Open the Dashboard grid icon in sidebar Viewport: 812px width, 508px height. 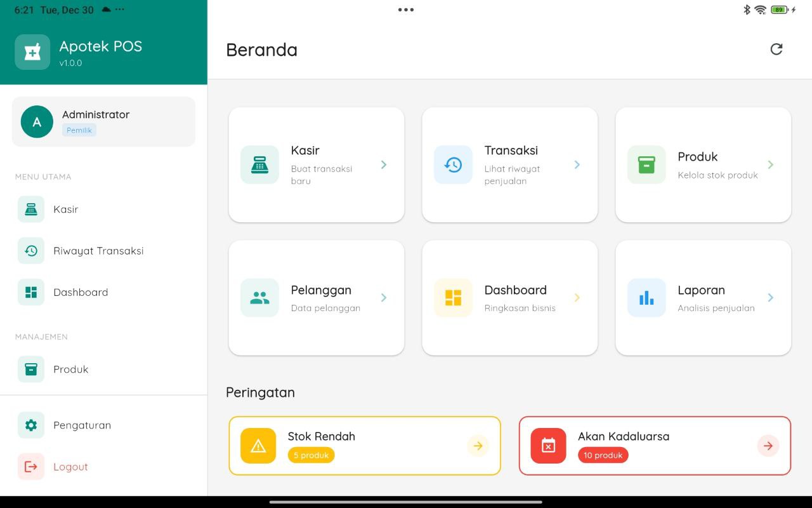pyautogui.click(x=30, y=292)
